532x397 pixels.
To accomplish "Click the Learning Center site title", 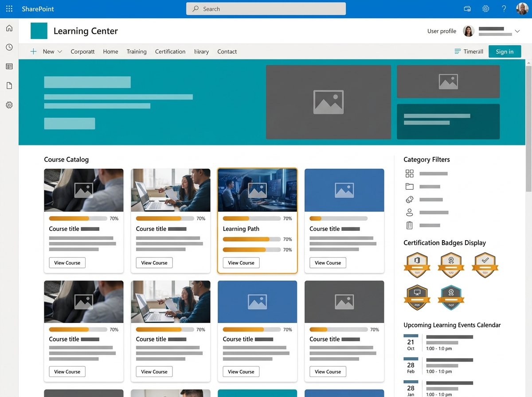I will coord(86,31).
